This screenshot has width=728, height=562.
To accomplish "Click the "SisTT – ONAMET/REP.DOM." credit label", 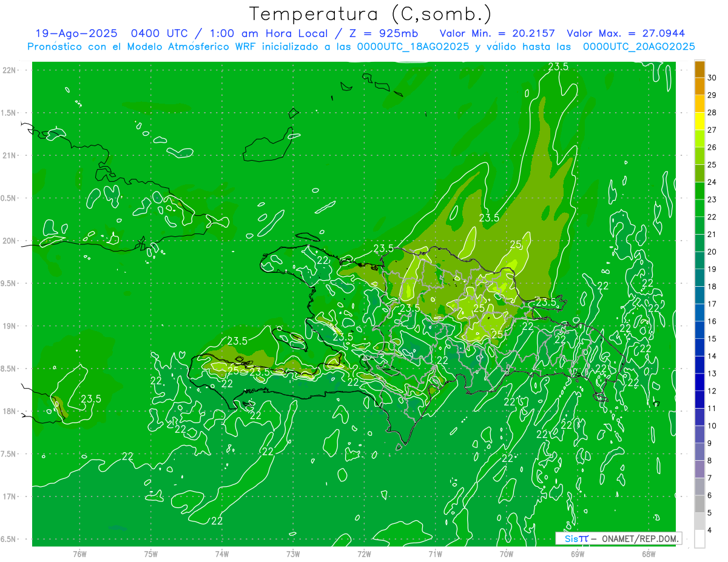I will pyautogui.click(x=618, y=538).
